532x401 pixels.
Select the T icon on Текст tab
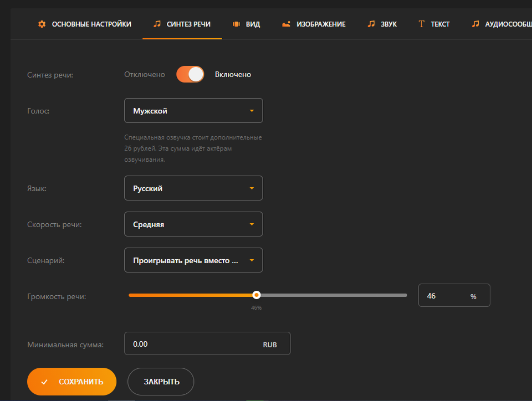(421, 24)
